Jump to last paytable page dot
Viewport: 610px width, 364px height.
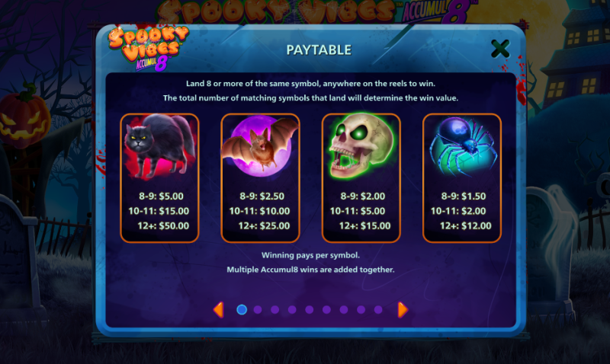point(378,310)
